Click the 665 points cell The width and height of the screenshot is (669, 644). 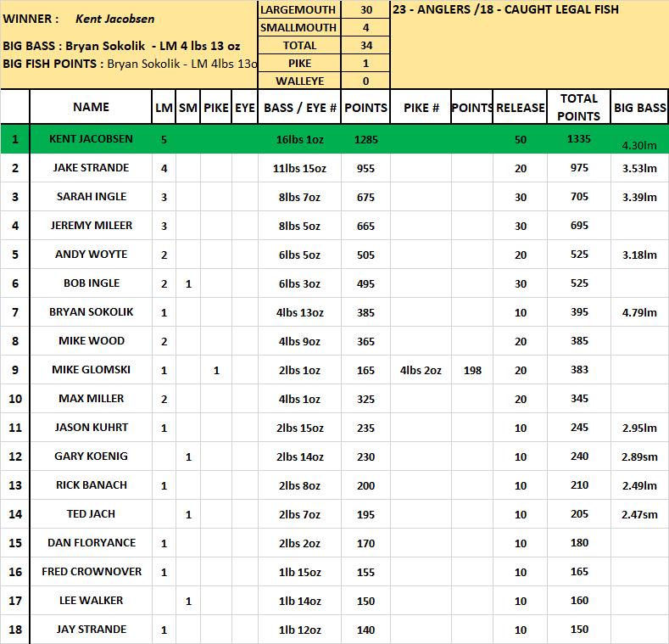tap(365, 226)
